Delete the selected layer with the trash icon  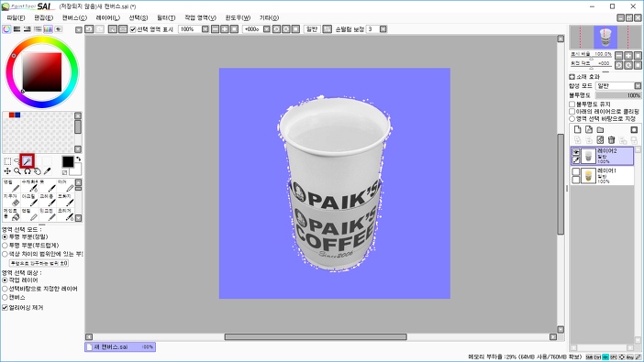pyautogui.click(x=611, y=140)
